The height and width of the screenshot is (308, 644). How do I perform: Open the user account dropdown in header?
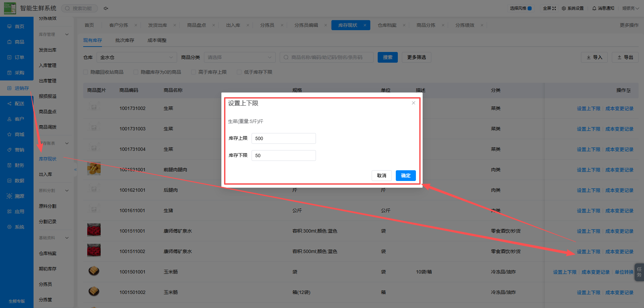(631, 8)
